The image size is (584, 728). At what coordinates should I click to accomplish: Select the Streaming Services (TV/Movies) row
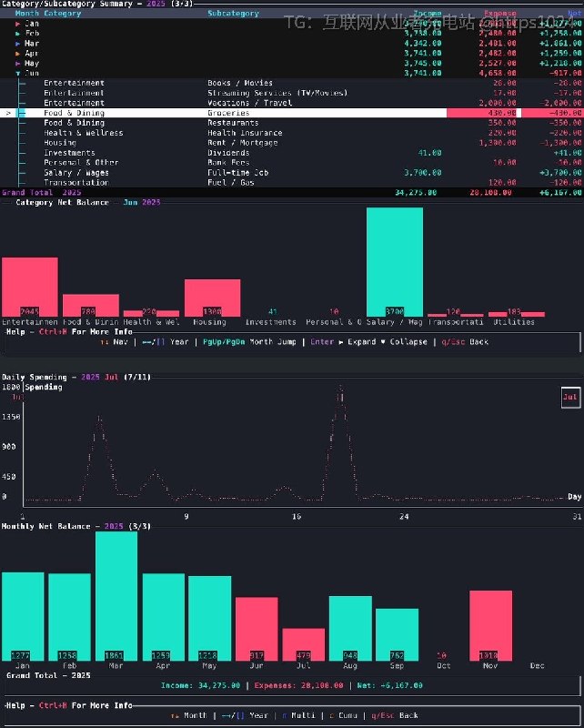[292, 93]
